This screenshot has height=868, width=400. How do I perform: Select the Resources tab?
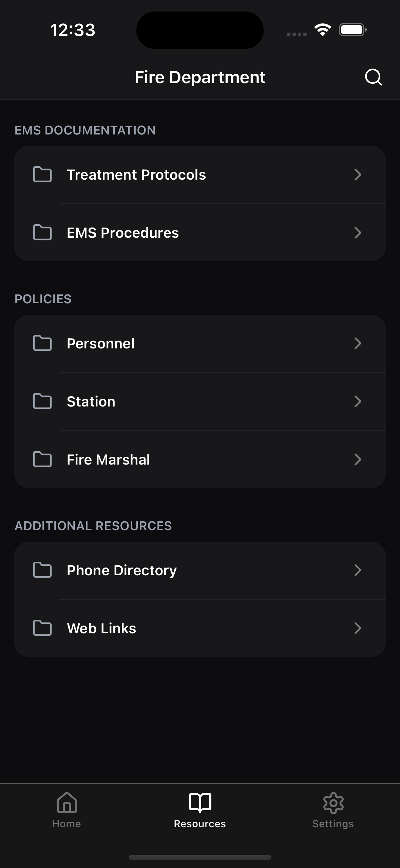click(x=200, y=810)
